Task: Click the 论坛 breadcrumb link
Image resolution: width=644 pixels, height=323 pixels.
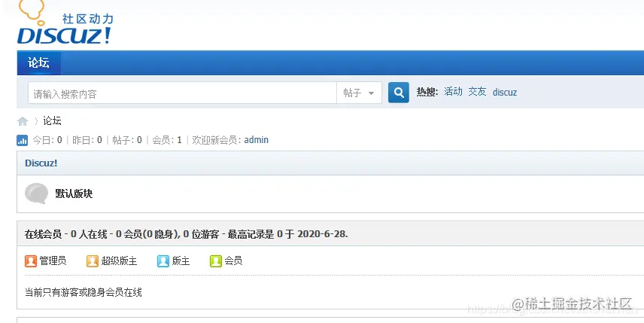Action: [52, 120]
